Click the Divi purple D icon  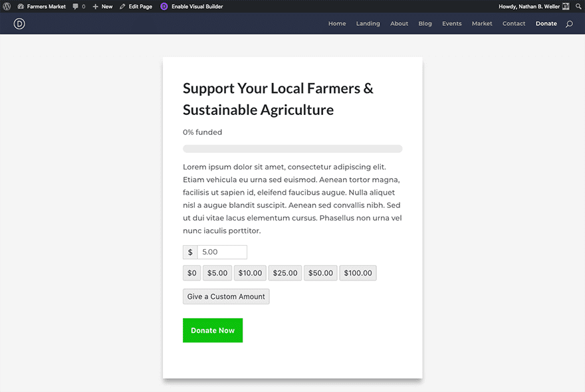[164, 7]
